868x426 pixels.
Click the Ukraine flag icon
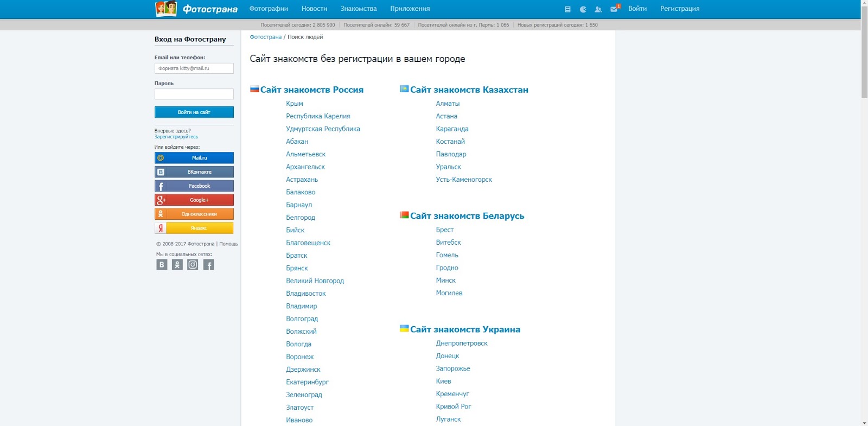404,328
